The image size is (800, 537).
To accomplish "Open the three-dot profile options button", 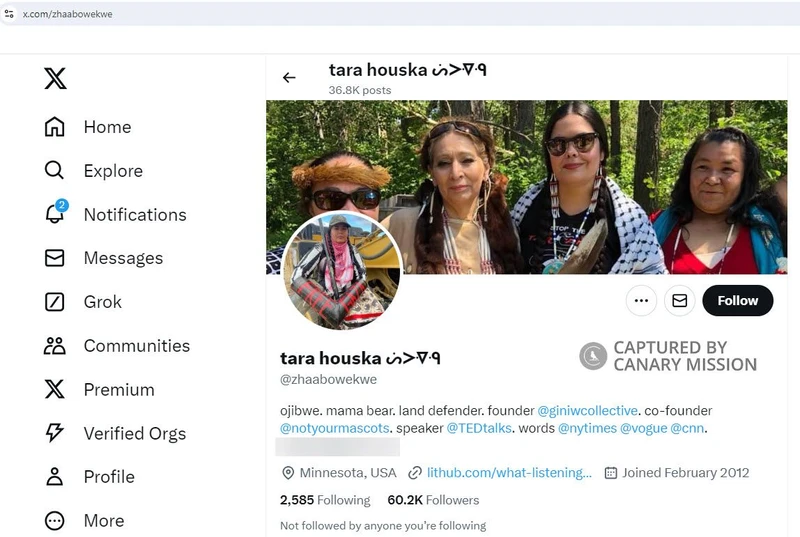I will pyautogui.click(x=641, y=300).
